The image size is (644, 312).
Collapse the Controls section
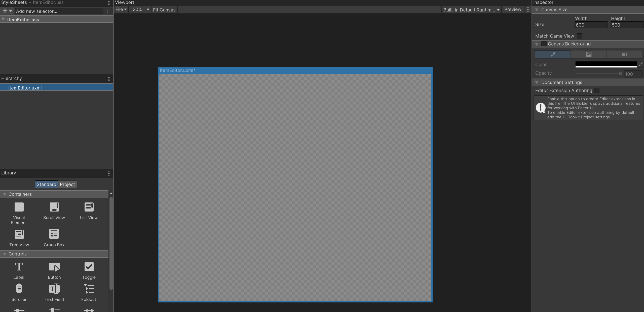point(5,254)
